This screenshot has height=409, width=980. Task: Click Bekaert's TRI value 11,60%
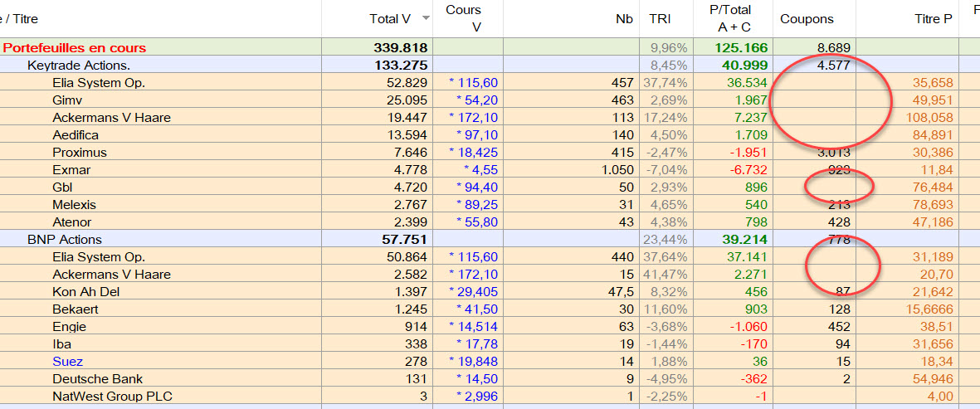coord(668,309)
